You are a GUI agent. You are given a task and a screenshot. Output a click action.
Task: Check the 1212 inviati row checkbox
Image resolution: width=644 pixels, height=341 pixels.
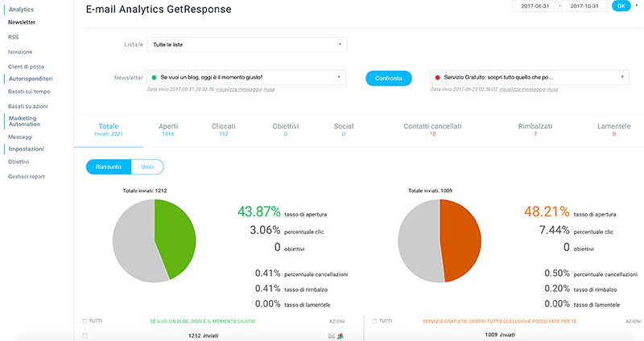point(85,335)
